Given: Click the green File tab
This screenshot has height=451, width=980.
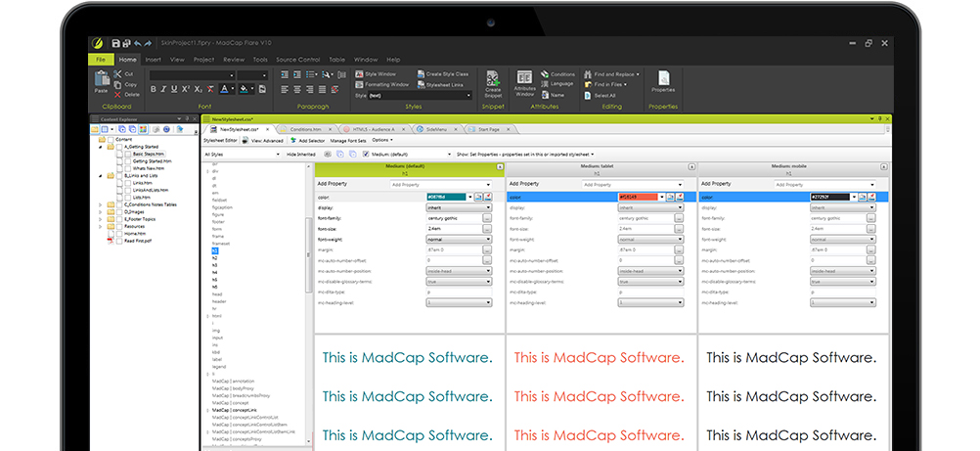Looking at the screenshot, I should 100,60.
